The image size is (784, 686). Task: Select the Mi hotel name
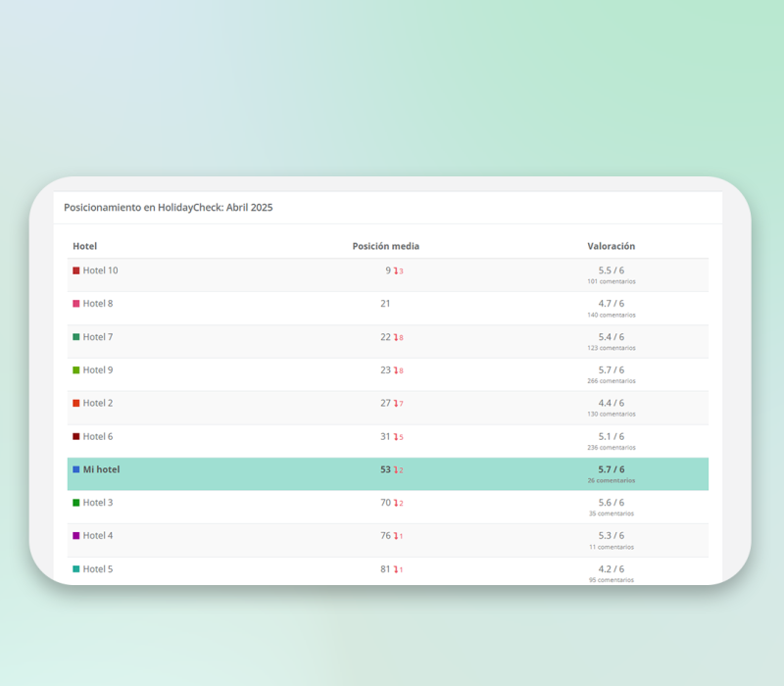click(x=102, y=469)
